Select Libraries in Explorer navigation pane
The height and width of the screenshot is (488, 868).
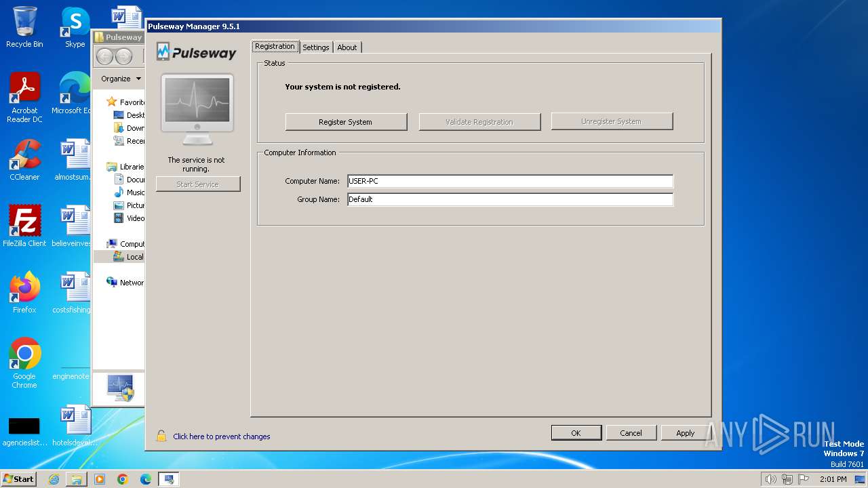125,167
